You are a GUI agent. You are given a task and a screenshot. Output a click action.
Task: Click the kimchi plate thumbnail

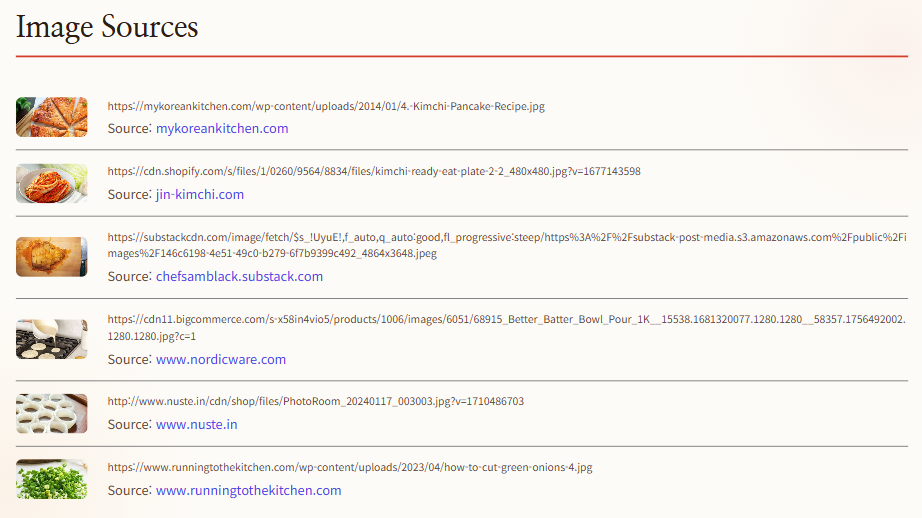[52, 183]
